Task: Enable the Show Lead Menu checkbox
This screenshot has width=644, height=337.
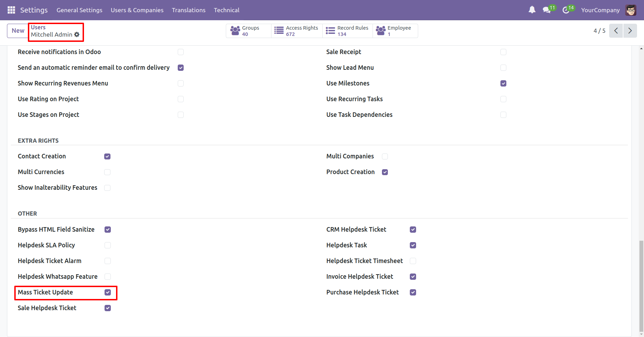Action: click(x=503, y=68)
